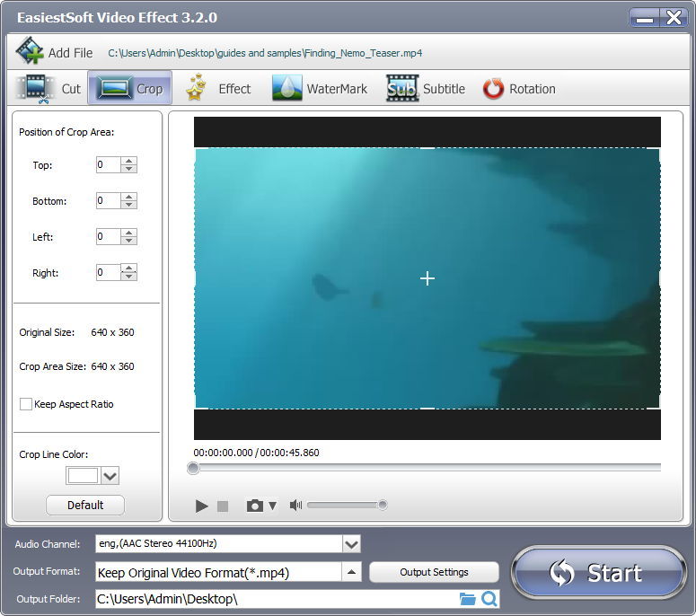This screenshot has height=616, width=696.
Task: Click the crosshair in crop preview center
Action: (x=427, y=278)
